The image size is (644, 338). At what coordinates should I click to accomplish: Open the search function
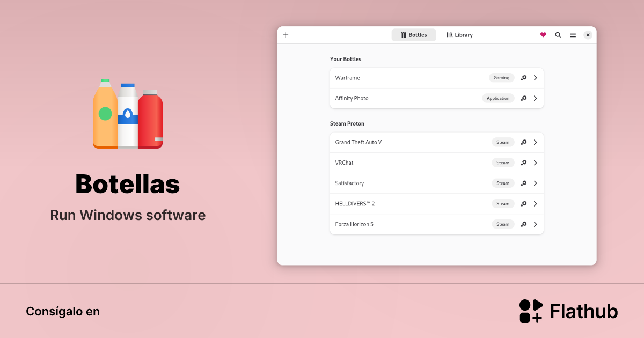[x=558, y=34]
